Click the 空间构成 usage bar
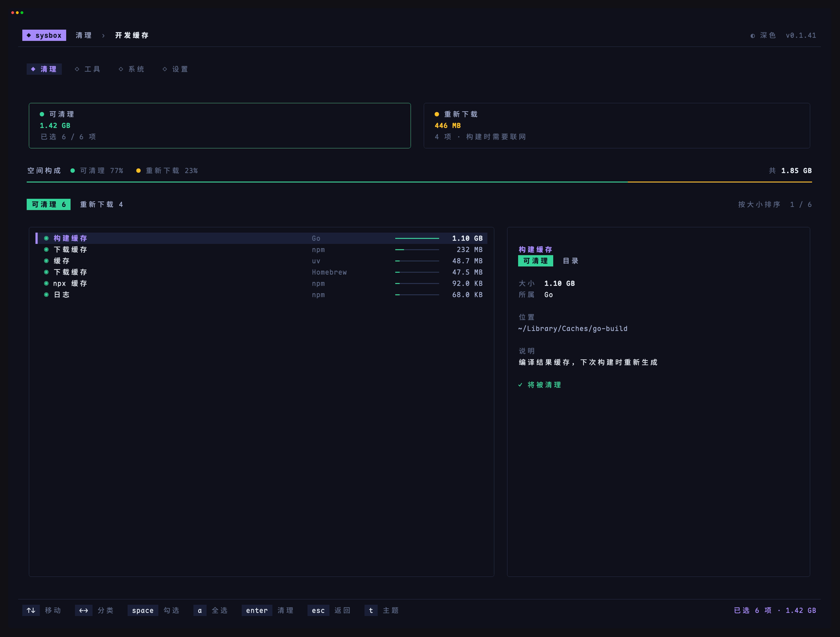The width and height of the screenshot is (840, 637). (419, 182)
